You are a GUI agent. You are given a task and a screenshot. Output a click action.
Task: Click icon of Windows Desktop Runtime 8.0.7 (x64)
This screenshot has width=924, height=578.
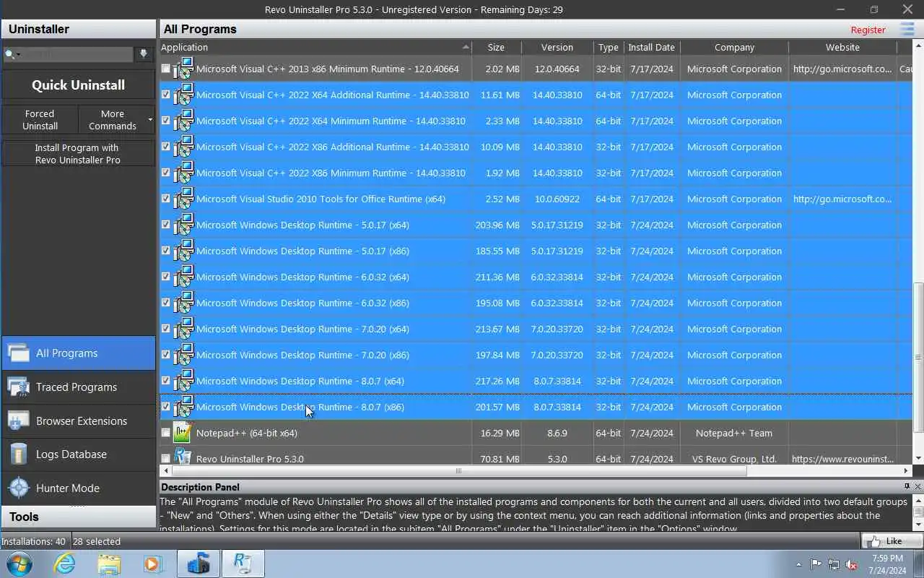point(183,381)
